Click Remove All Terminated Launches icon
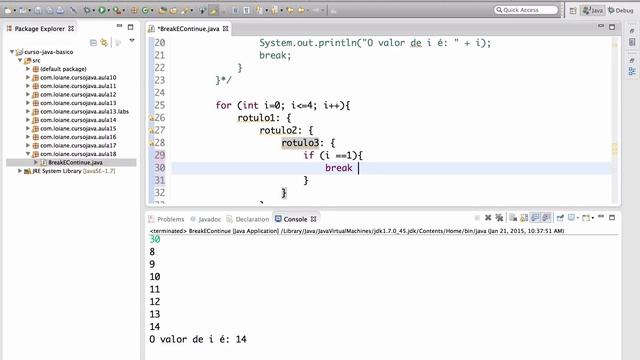 click(499, 218)
